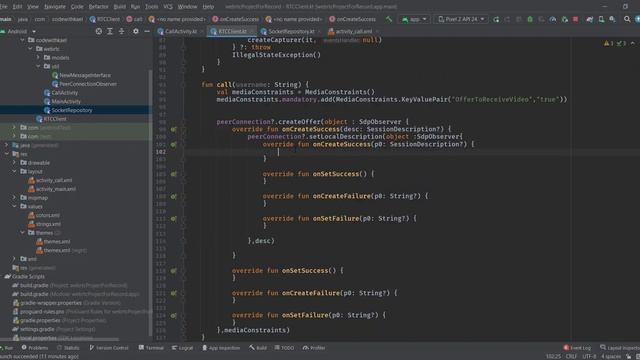This screenshot has height=360, width=640.
Task: Open the TODO tool window
Action: [x=284, y=348]
